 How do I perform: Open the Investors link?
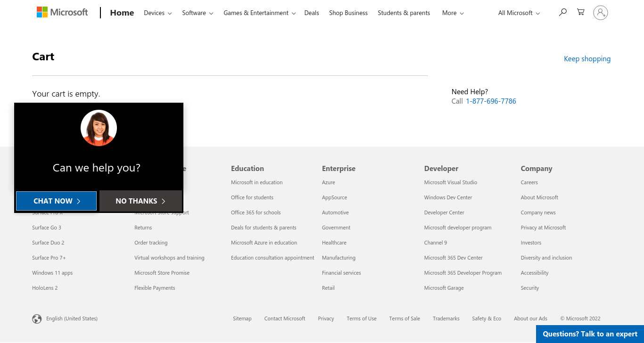pyautogui.click(x=531, y=243)
